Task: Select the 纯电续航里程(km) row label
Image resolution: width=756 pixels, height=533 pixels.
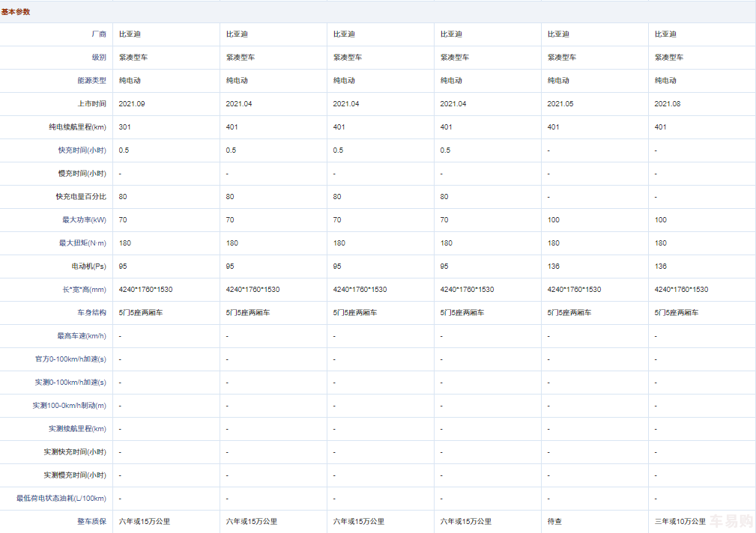Action: [77, 127]
